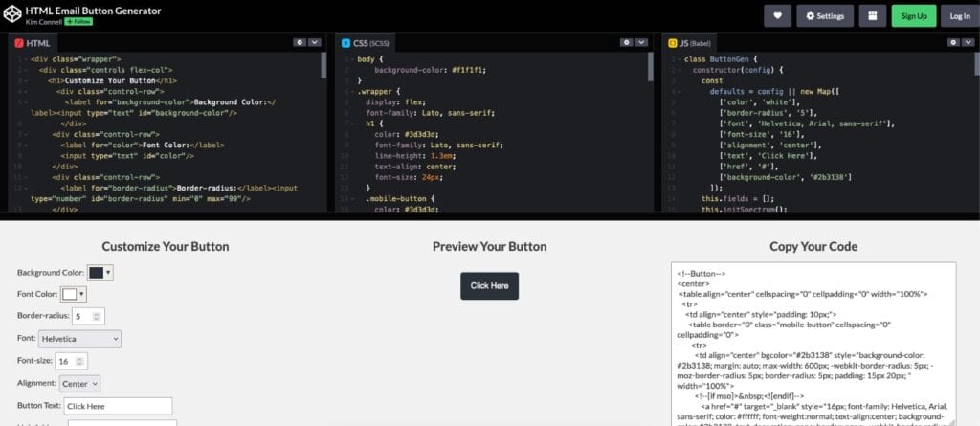This screenshot has width=980, height=426.
Task: Click the CodePen logo icon
Action: (x=12, y=15)
